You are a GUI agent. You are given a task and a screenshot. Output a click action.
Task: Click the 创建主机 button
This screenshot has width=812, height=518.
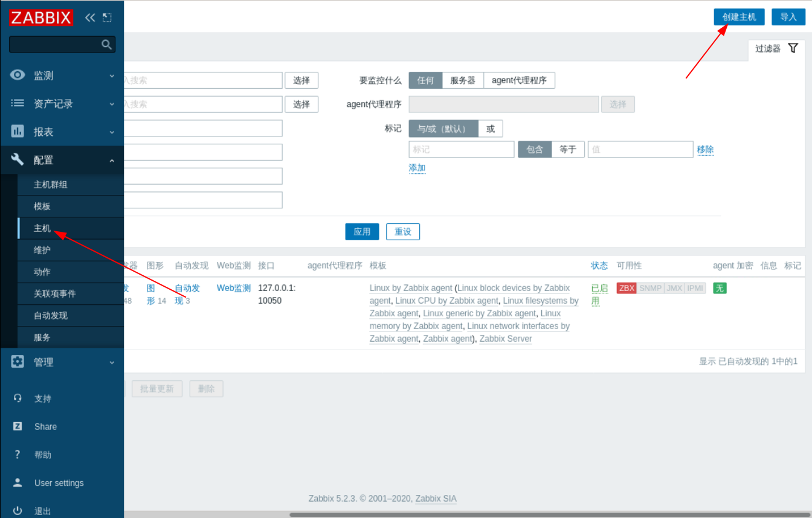[x=739, y=17]
